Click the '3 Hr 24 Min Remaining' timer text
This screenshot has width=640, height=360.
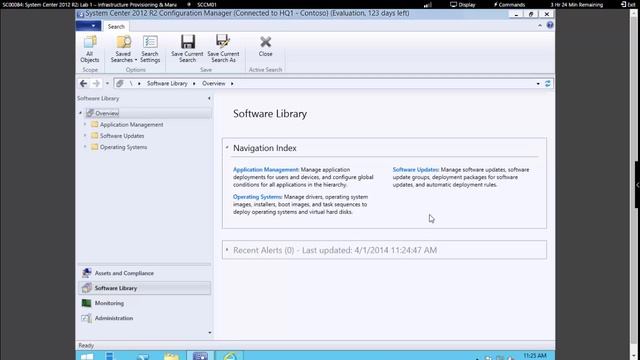click(x=576, y=5)
